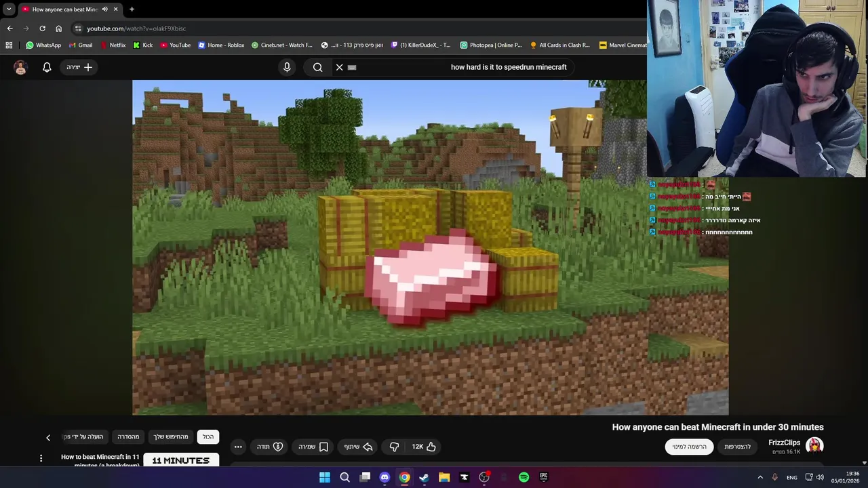The image size is (868, 488).
Task: Open the YouTube account avatar menu
Action: [20, 67]
